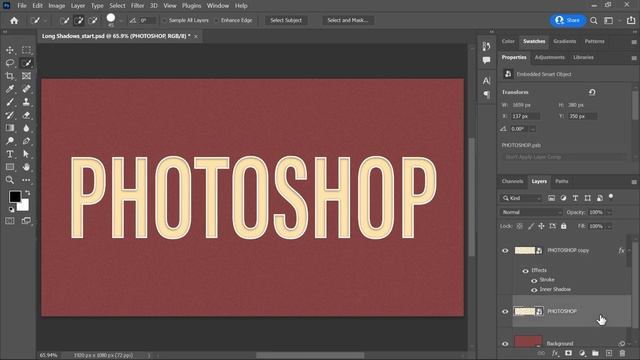Select the Dodge tool
The height and width of the screenshot is (360, 640).
tap(10, 141)
